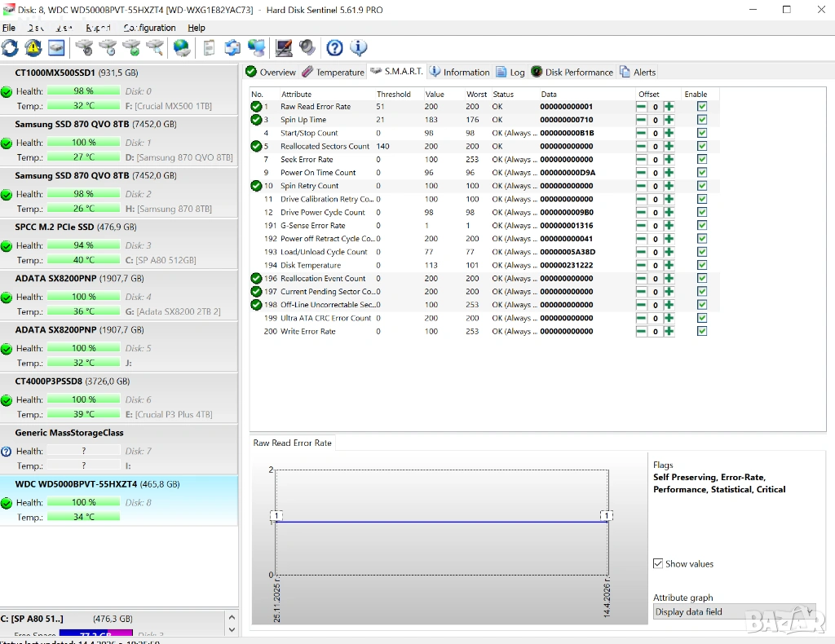Click the Refresh toolbar icon
Image resolution: width=835 pixels, height=644 pixels.
click(11, 48)
